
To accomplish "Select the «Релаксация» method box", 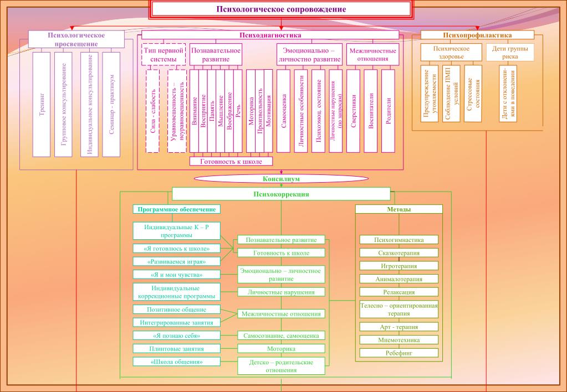I will point(399,292).
